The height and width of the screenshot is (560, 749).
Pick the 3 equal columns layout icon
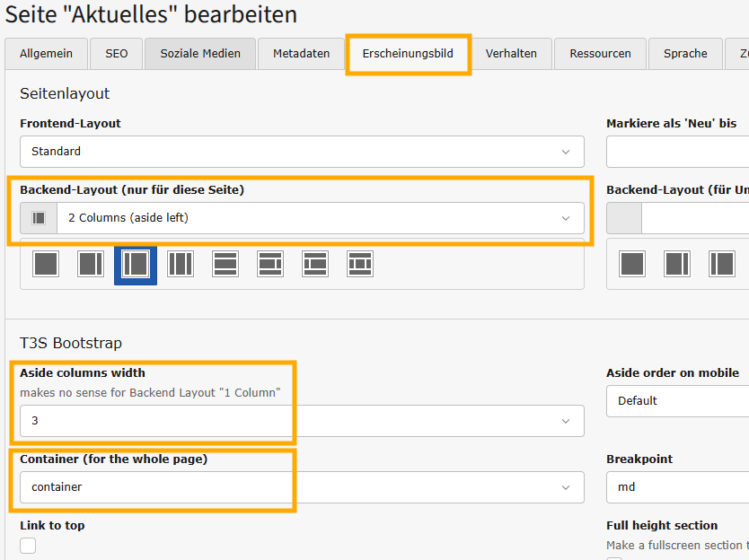pos(181,264)
